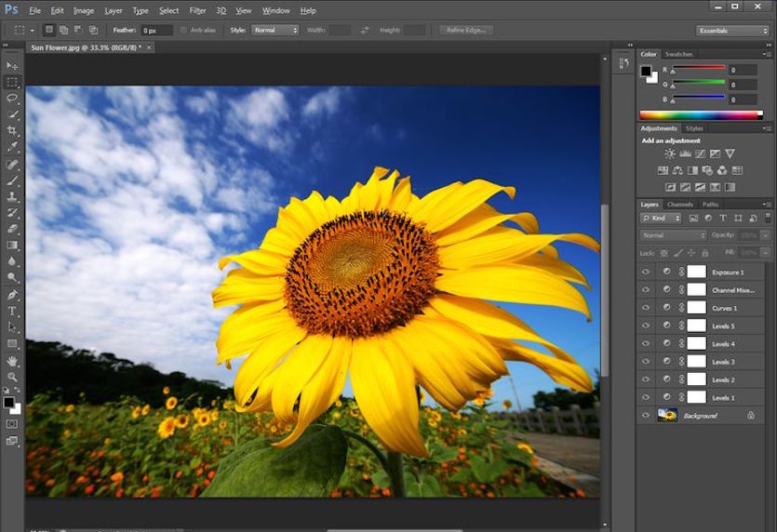Screen dimensions: 777x532
Task: Click the red R slider in Color panel
Action: click(x=698, y=68)
